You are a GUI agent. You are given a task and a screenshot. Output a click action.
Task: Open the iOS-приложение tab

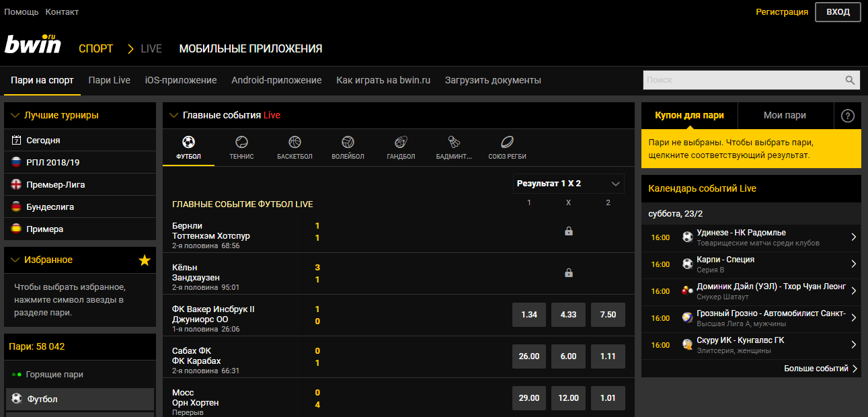[x=181, y=80]
